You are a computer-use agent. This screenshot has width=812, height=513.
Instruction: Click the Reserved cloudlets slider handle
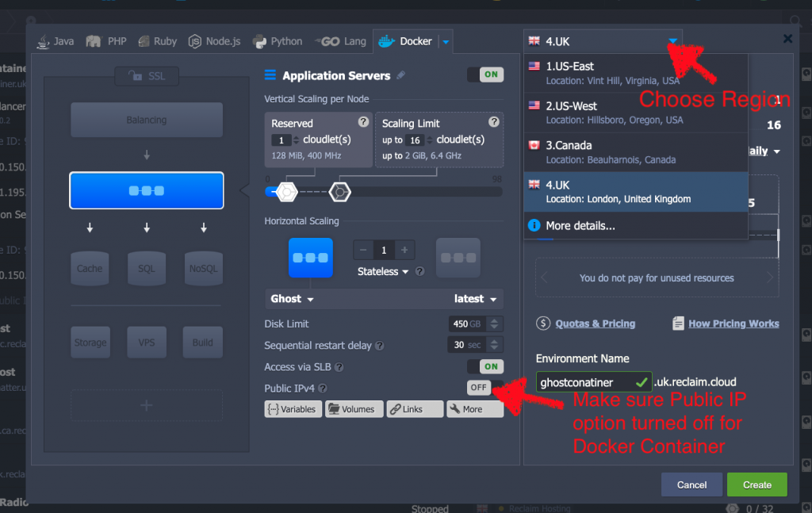pyautogui.click(x=286, y=192)
